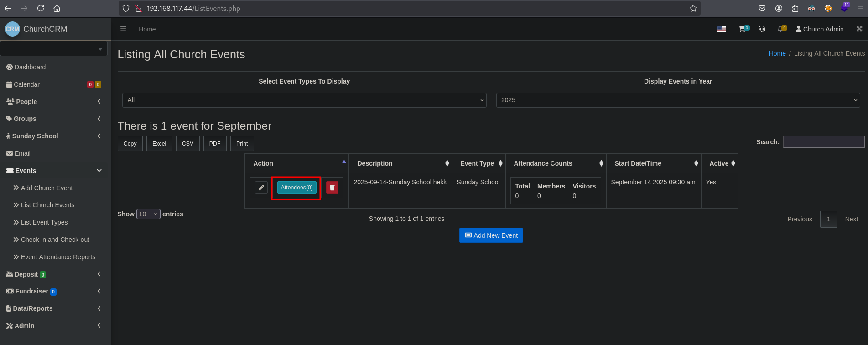This screenshot has height=345, width=868.
Task: Click the fullscreen expand icon in header
Action: [859, 29]
